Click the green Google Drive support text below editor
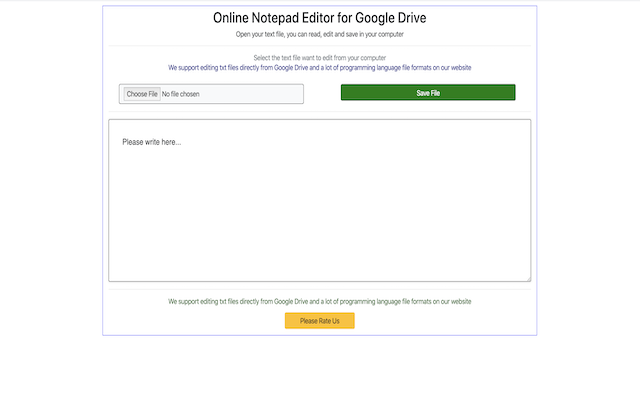This screenshot has width=640, height=400. 320,302
